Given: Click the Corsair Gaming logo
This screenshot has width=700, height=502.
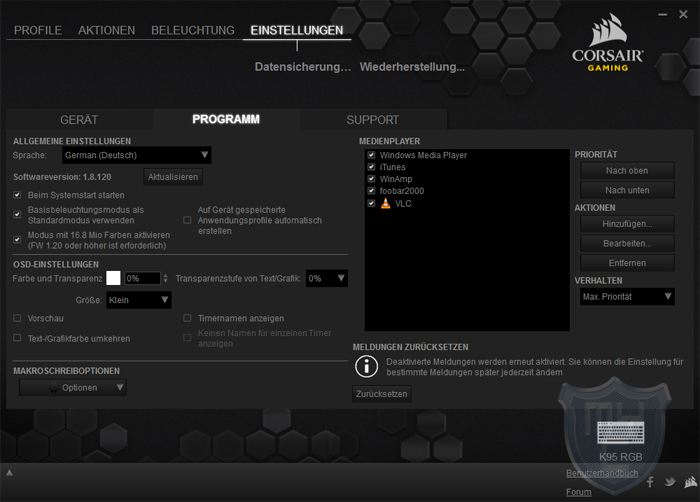Looking at the screenshot, I should point(608,43).
